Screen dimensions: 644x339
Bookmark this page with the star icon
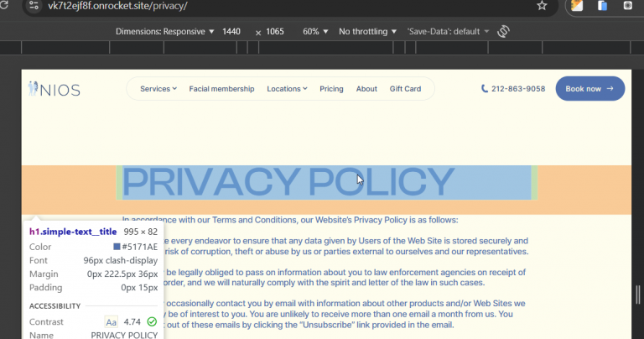click(x=542, y=6)
